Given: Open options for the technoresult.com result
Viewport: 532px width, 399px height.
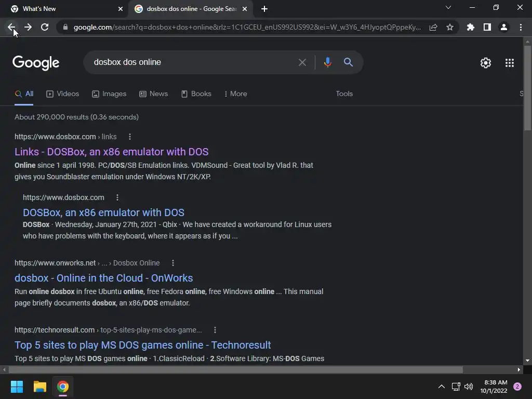Looking at the screenshot, I should click(215, 330).
